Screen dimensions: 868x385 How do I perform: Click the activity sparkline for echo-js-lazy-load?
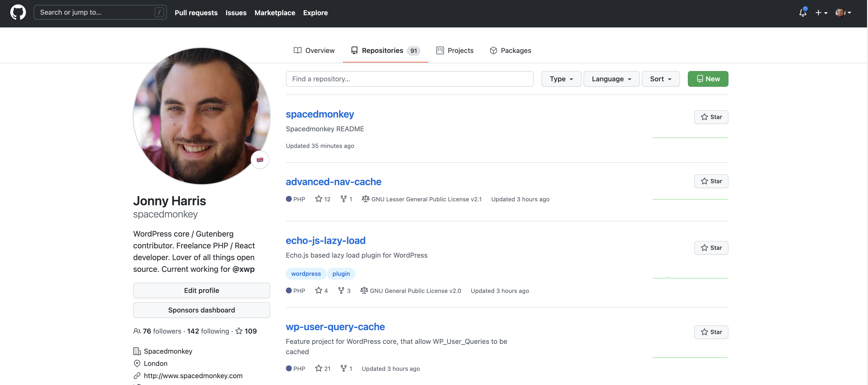pos(690,278)
